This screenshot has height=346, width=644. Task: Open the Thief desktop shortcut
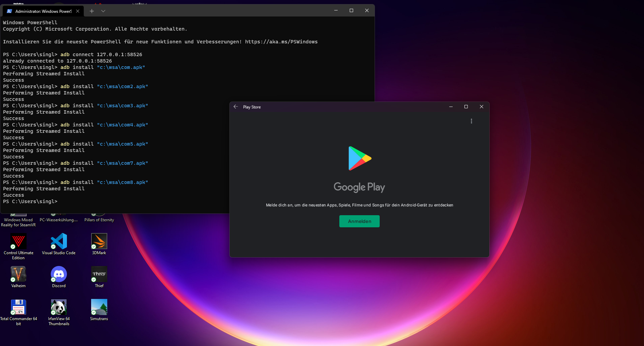[x=99, y=277]
